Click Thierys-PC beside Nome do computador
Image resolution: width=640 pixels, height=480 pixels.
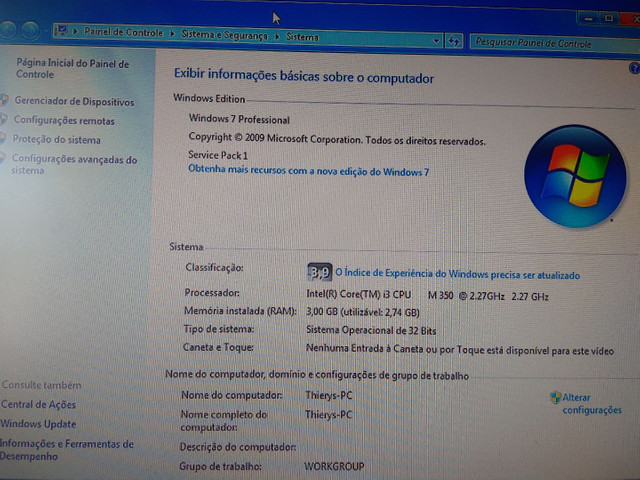pyautogui.click(x=329, y=396)
